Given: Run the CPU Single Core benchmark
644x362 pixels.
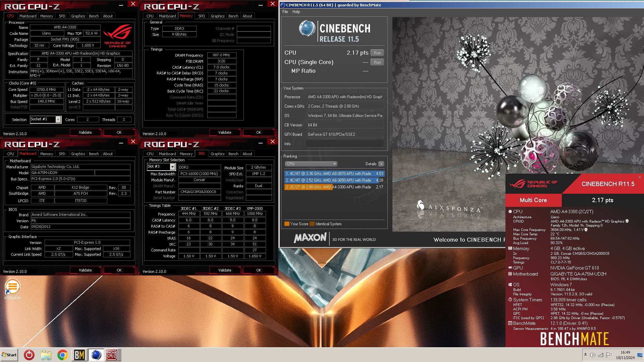Looking at the screenshot, I should pyautogui.click(x=377, y=62).
